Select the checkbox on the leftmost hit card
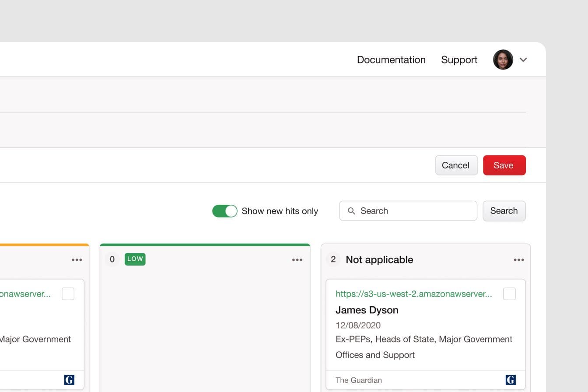This screenshot has height=392, width=588. 68,294
